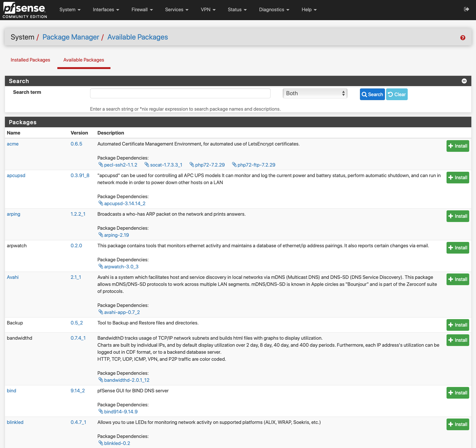Click the paperclip icon beside php72-ftp-7.2.29
476x448 pixels.
coord(234,165)
